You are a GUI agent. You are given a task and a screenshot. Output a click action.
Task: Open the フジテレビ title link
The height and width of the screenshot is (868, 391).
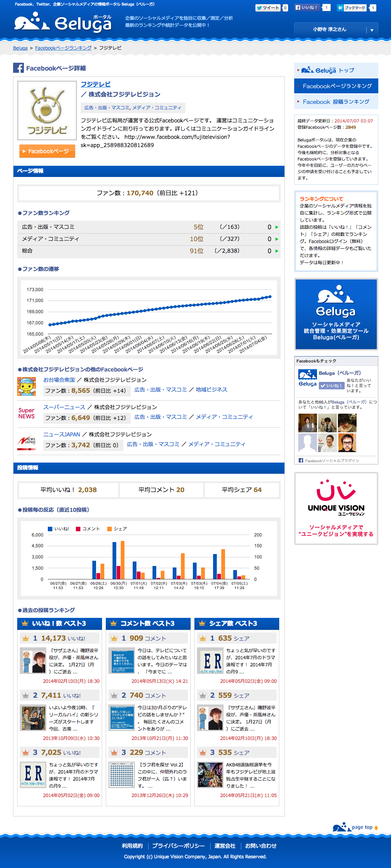click(96, 84)
